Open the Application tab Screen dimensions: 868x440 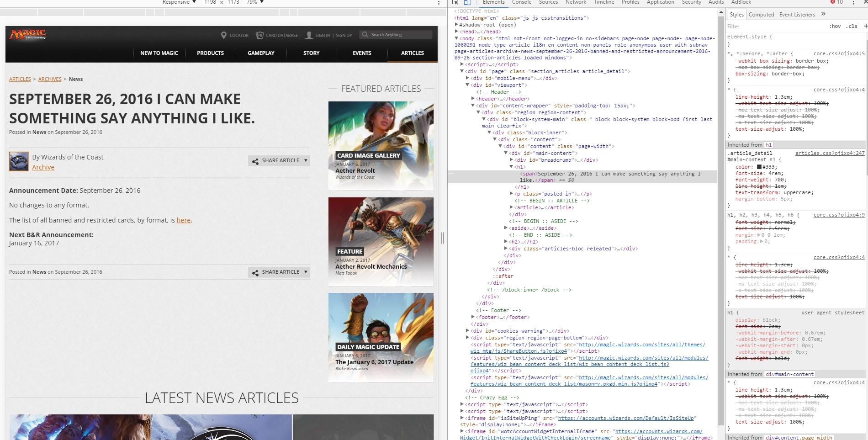(660, 2)
